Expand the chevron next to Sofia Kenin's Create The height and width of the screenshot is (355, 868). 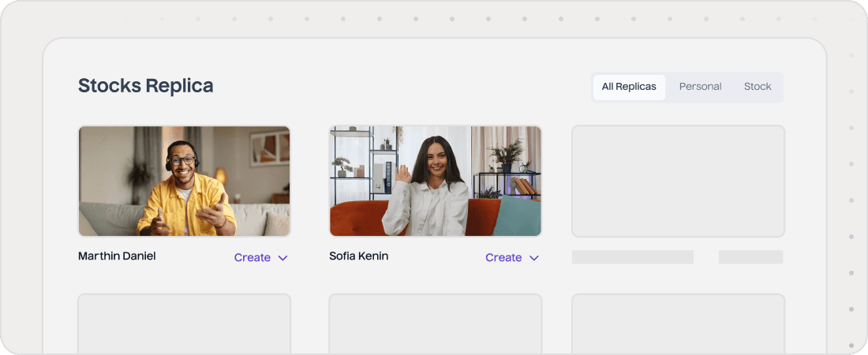pyautogui.click(x=534, y=258)
